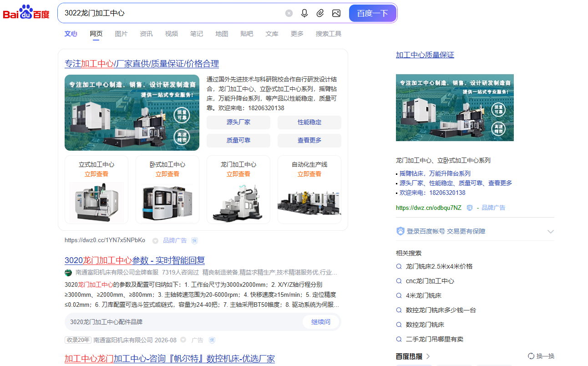Open the 笔记 tab

[197, 34]
